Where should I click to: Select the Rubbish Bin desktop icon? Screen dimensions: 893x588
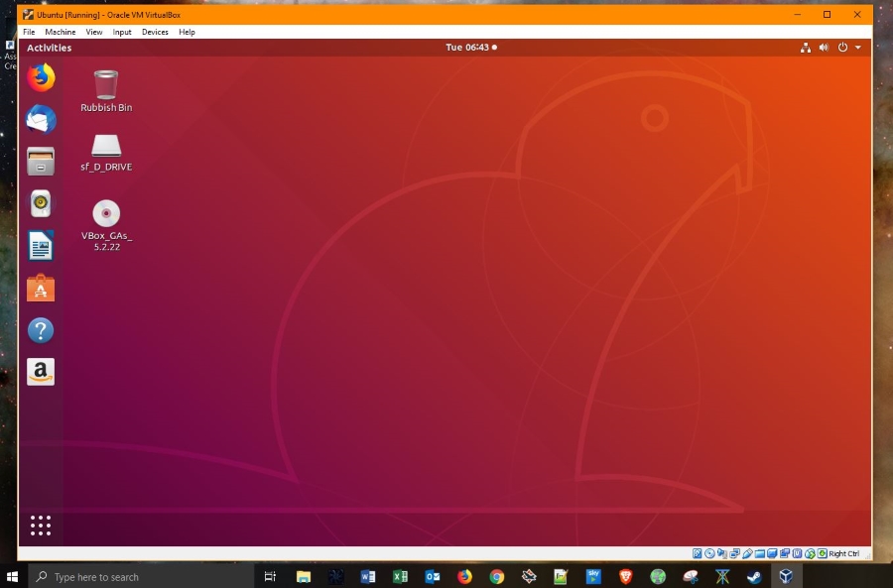(106, 91)
